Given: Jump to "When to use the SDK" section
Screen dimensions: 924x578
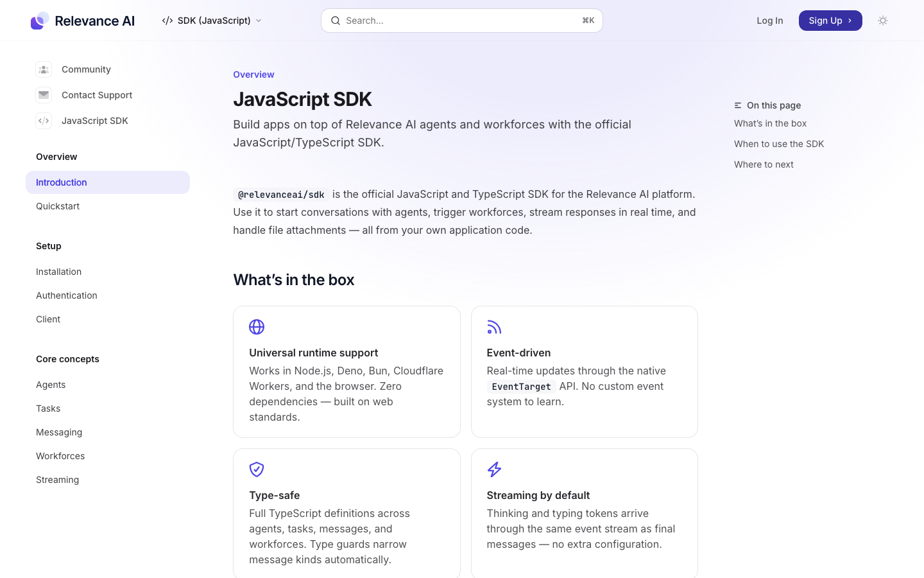Looking at the screenshot, I should (x=779, y=144).
